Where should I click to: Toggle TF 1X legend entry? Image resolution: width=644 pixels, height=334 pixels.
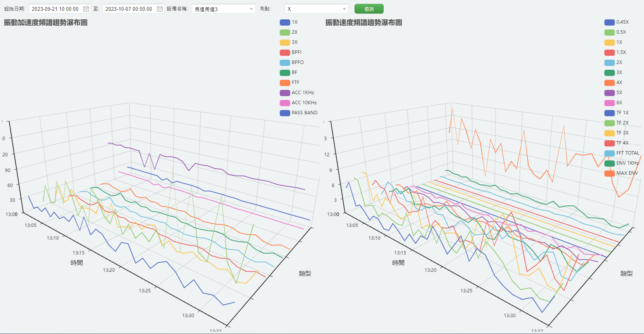coord(617,113)
